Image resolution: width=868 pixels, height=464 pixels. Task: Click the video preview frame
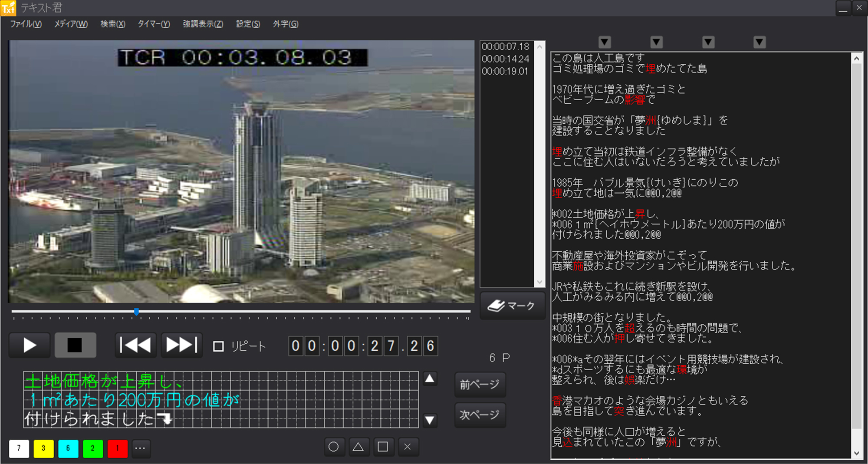[241, 171]
